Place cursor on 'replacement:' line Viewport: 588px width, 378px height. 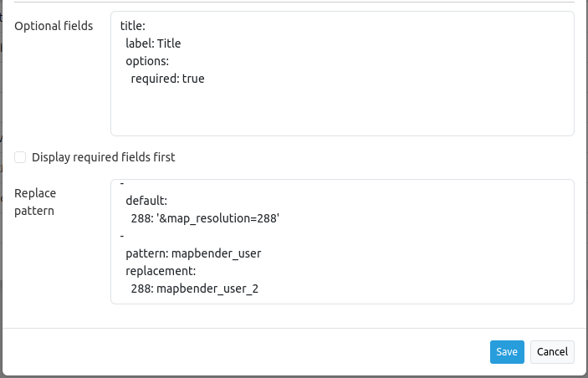click(x=161, y=271)
